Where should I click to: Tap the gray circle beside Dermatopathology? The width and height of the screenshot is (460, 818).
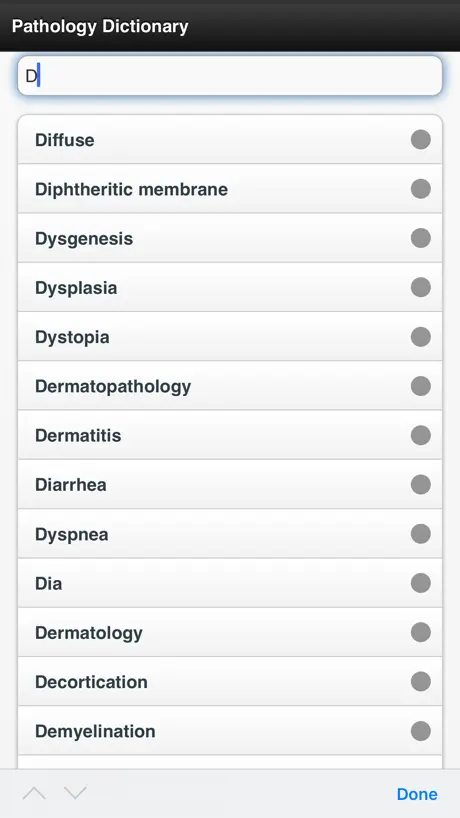coord(420,386)
